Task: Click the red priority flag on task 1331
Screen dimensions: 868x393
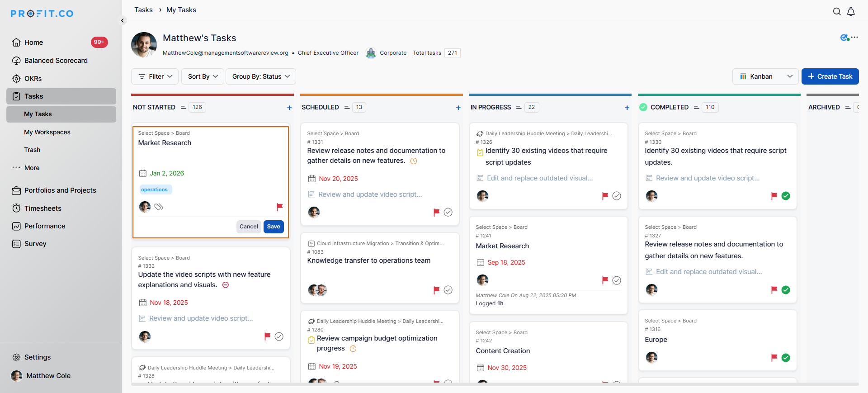Action: pyautogui.click(x=436, y=212)
